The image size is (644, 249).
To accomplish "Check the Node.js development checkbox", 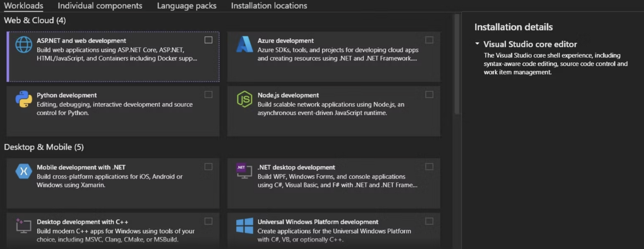I will tap(429, 94).
